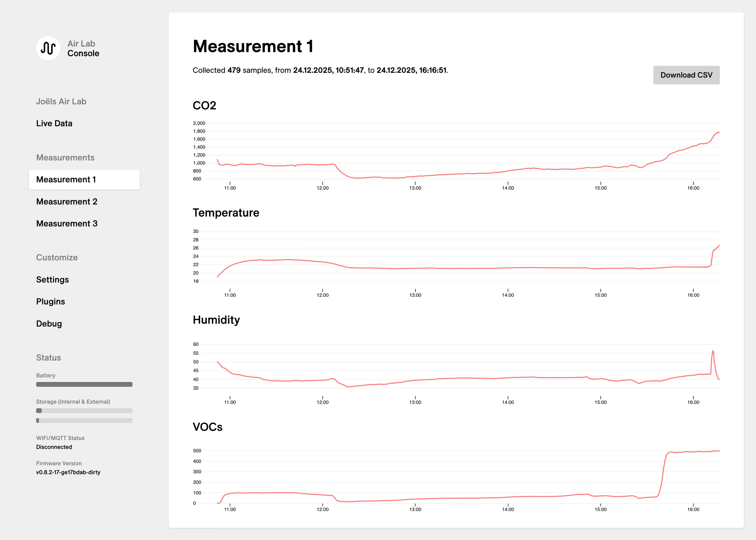The height and width of the screenshot is (540, 756).
Task: Open the Debug page
Action: pos(49,323)
